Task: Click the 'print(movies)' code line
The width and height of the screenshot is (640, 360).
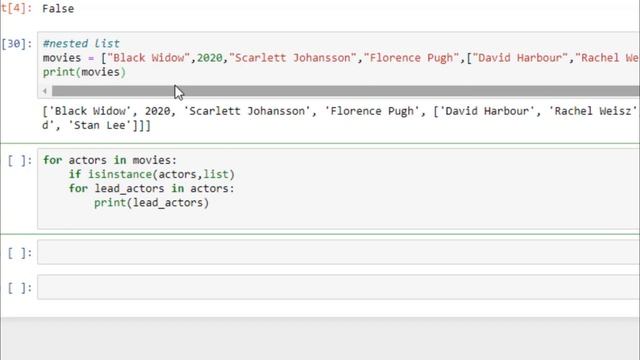Action: tap(84, 72)
